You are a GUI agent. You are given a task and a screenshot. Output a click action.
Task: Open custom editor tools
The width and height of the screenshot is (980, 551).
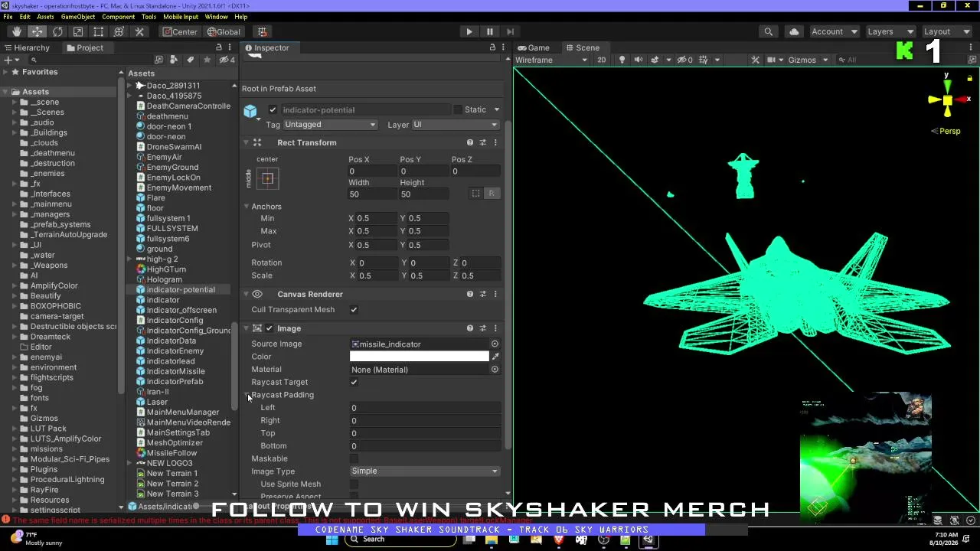click(139, 31)
